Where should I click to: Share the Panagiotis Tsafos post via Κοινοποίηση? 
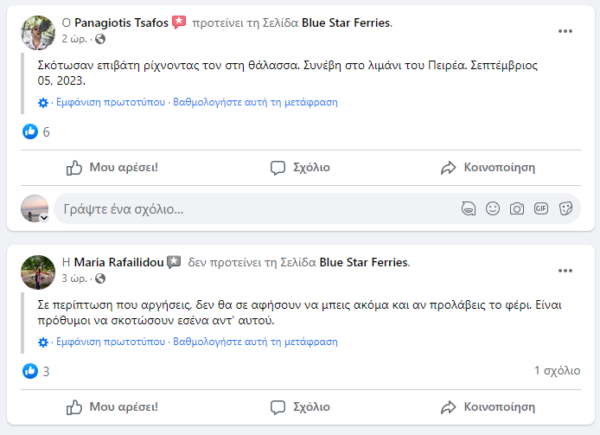click(487, 167)
